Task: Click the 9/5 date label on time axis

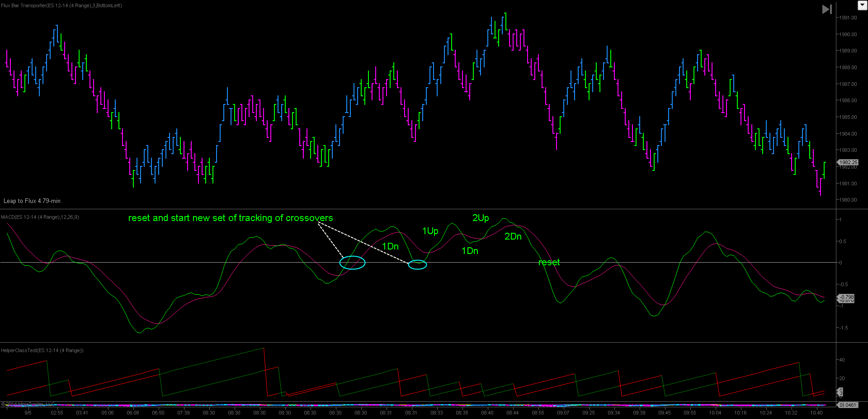Action: [x=28, y=413]
